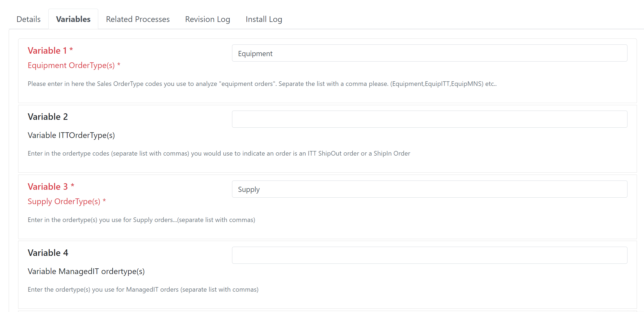Click the Variable 3 input containing Supply

pos(430,189)
